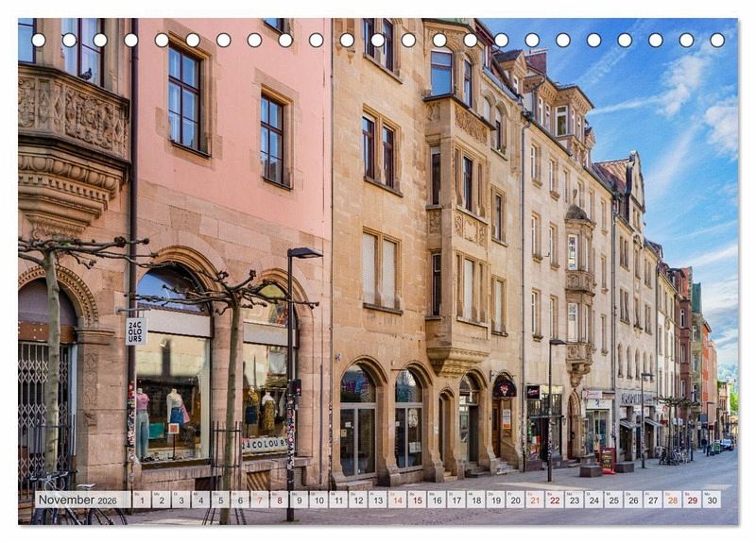Image resolution: width=756 pixels, height=543 pixels.
Task: Click the November 2026 month label
Action: coord(81,500)
